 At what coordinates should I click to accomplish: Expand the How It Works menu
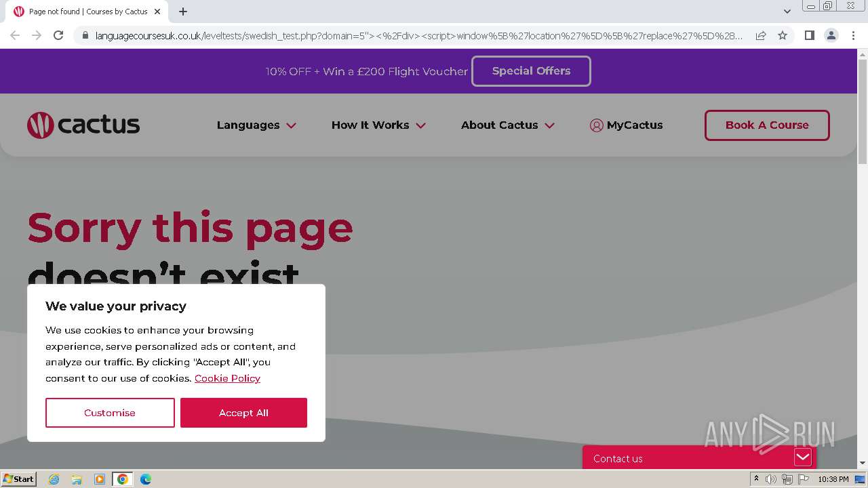click(x=378, y=125)
